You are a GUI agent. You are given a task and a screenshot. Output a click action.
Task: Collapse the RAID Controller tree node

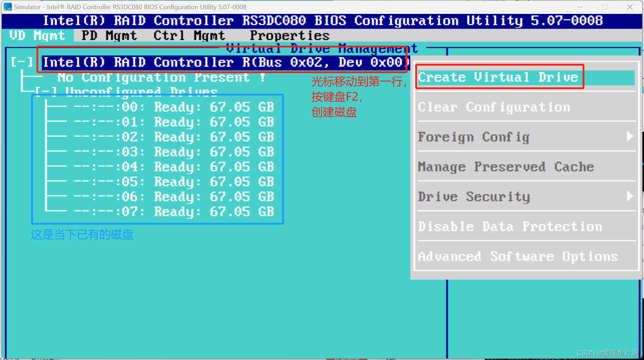pyautogui.click(x=22, y=62)
